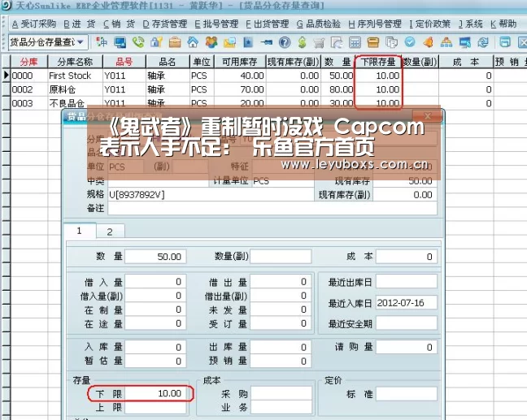Screen dimensions: 527x420
Task: Click the 备注 input field
Action: [272, 209]
